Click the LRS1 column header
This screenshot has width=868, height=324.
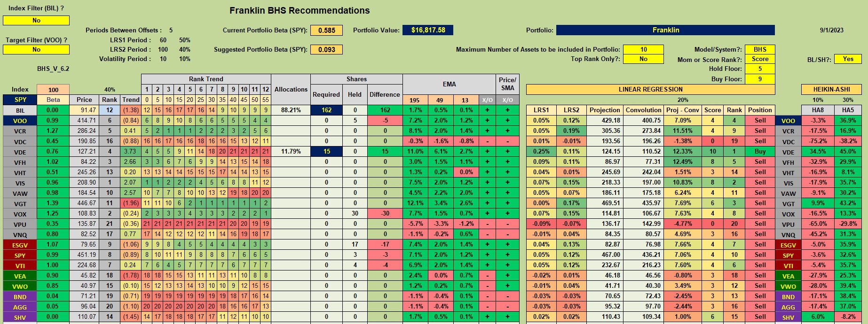541,110
